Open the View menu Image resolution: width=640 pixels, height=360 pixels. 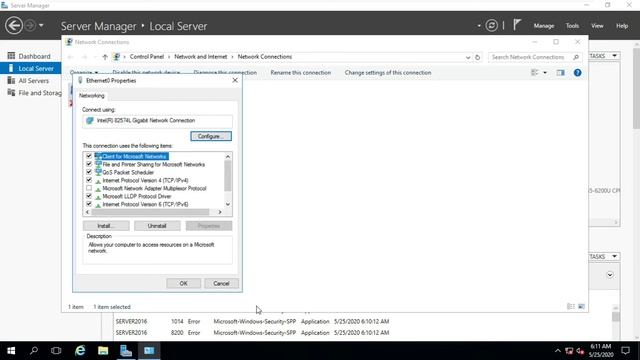[x=597, y=26]
